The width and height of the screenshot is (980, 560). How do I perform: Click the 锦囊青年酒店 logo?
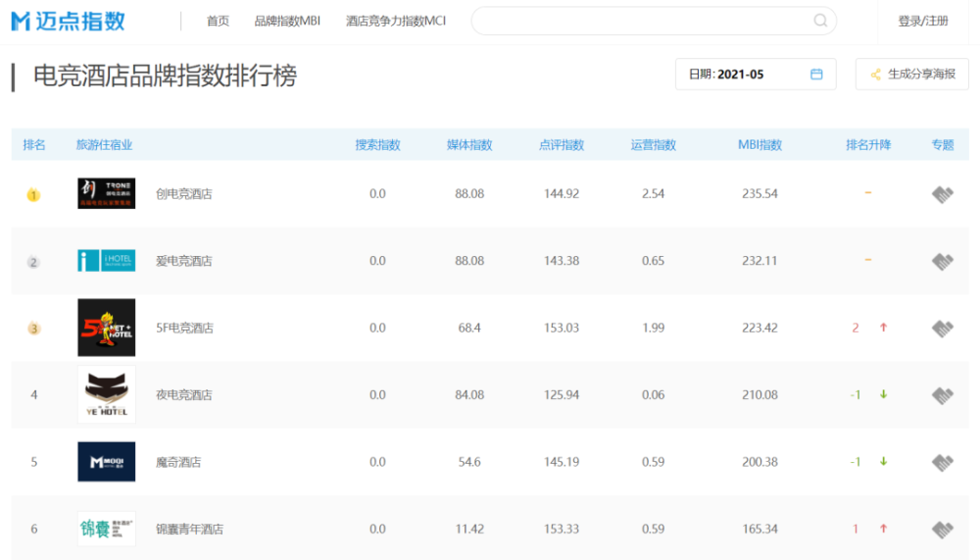tap(106, 529)
